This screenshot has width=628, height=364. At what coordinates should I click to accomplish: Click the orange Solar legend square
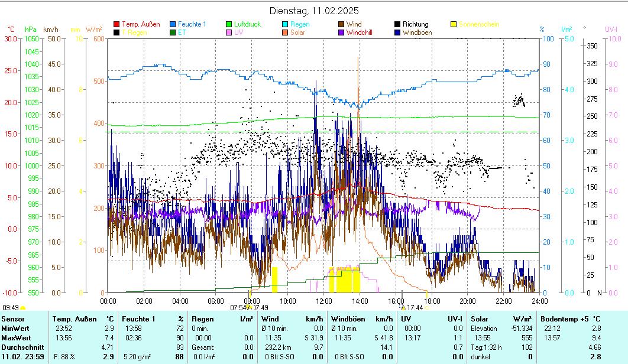(286, 32)
